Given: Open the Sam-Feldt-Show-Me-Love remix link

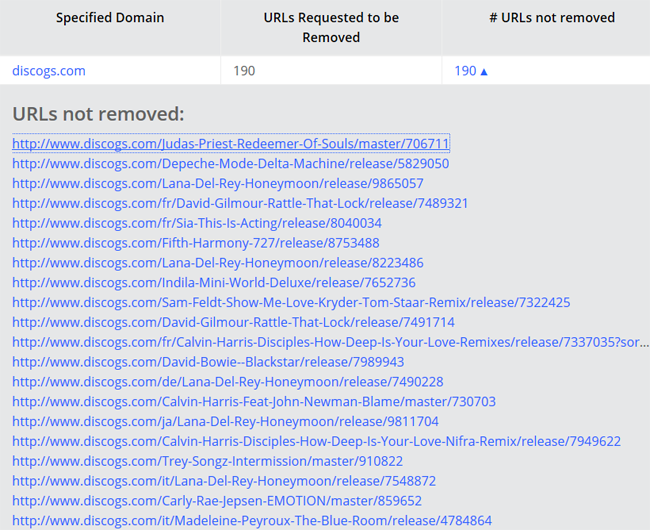Looking at the screenshot, I should pyautogui.click(x=291, y=303).
